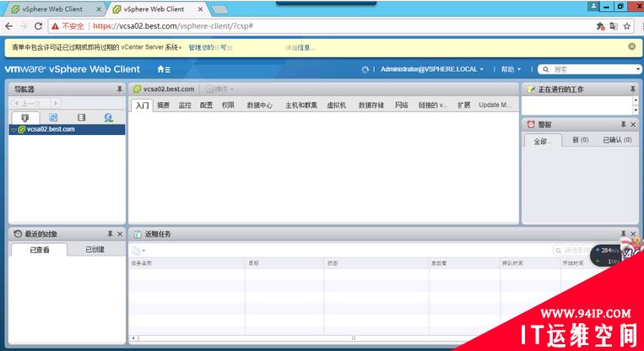Image resolution: width=644 pixels, height=351 pixels.
Task: Click the navigator 上一页 back button
Action: pyautogui.click(x=28, y=103)
